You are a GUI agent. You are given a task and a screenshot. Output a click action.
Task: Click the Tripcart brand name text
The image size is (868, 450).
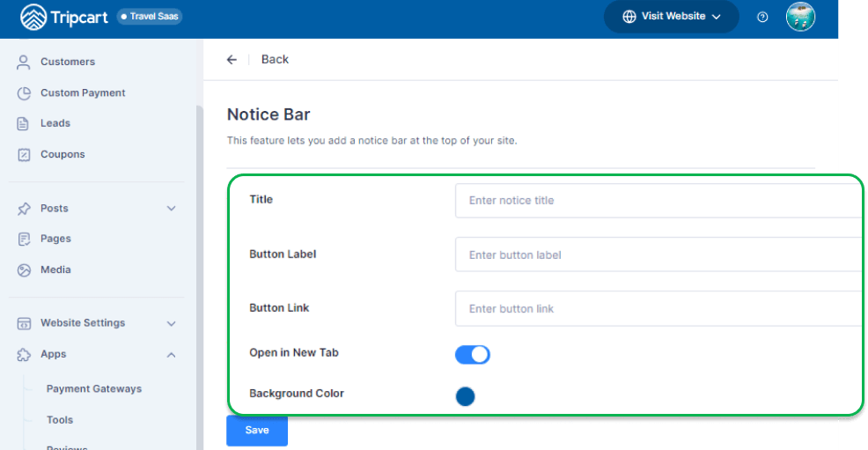coord(79,18)
